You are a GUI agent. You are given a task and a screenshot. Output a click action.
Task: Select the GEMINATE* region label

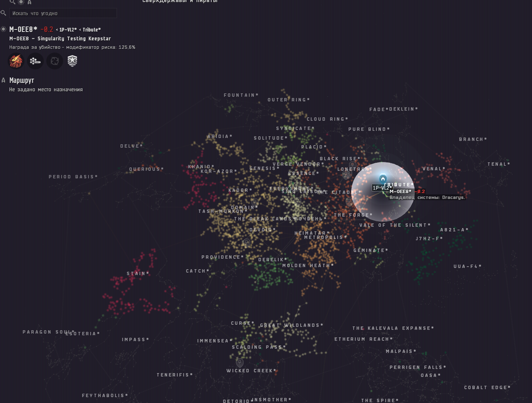[371, 251]
